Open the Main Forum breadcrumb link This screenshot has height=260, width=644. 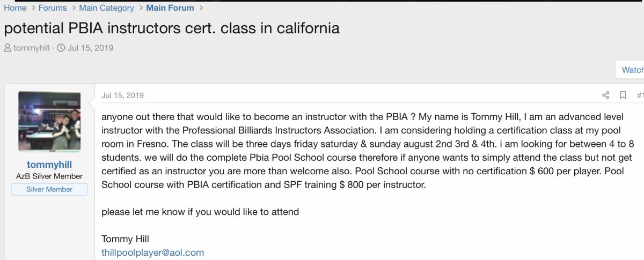[169, 8]
